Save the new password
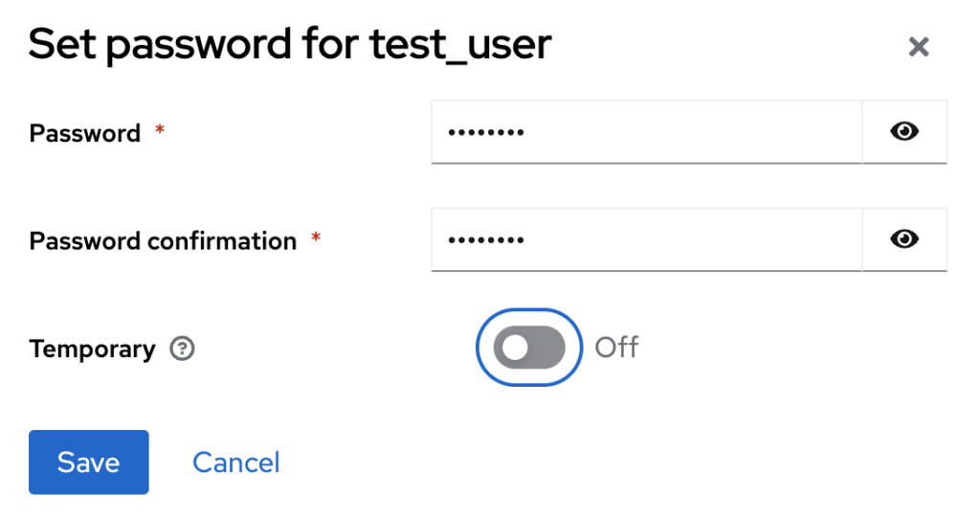Image resolution: width=980 pixels, height=517 pixels. tap(89, 462)
